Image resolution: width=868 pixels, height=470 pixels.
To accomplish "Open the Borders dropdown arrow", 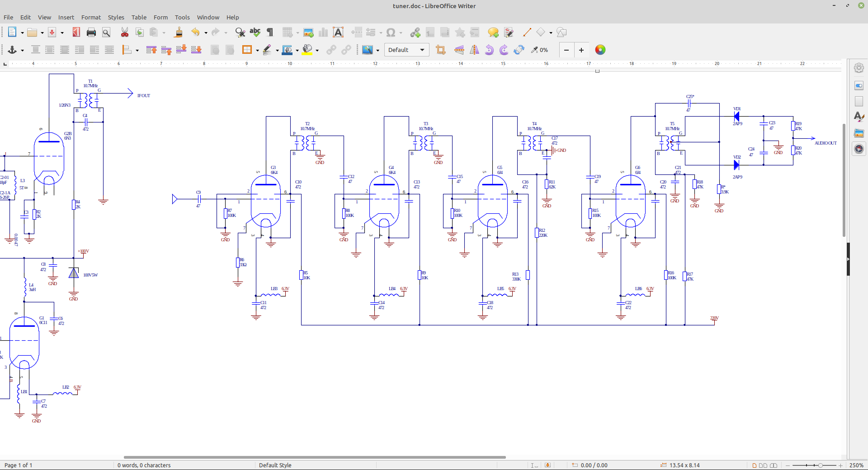I will click(x=257, y=50).
